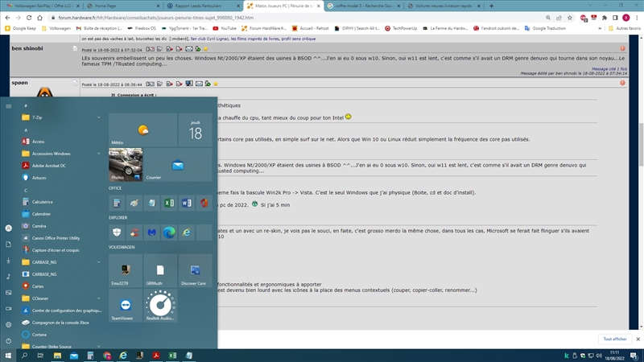This screenshot has height=362, width=644.
Task: Click the Tout afficher button
Action: click(x=615, y=339)
